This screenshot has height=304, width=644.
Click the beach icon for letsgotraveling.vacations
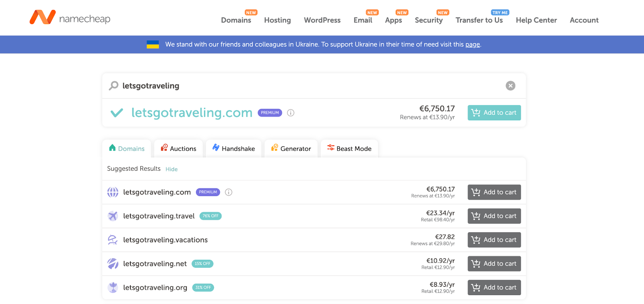(113, 240)
